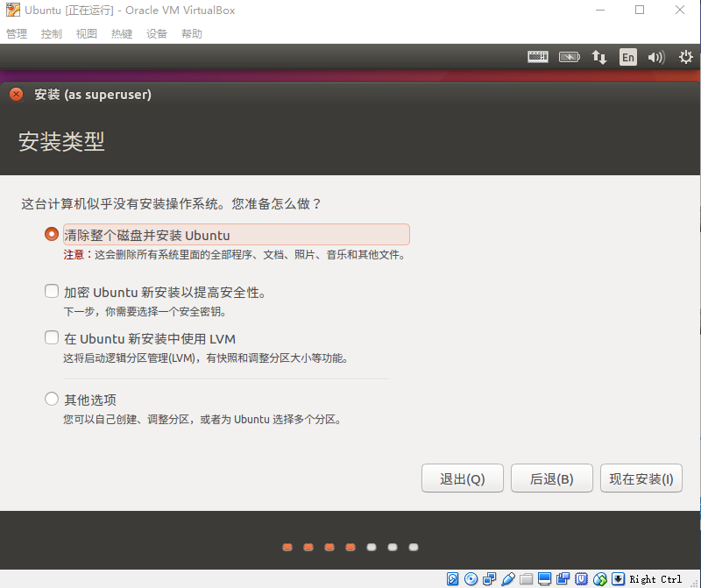Enable 加密 Ubuntu 新安装 checkbox

[52, 292]
